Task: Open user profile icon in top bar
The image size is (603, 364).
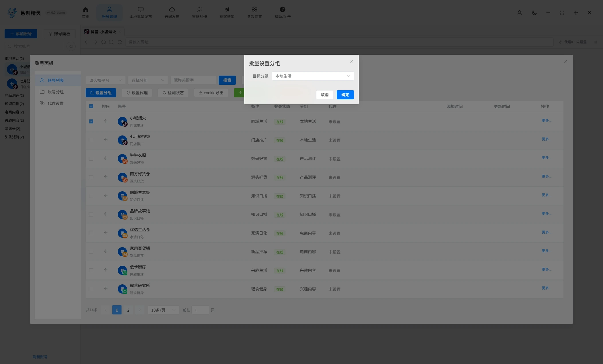Action: [519, 13]
